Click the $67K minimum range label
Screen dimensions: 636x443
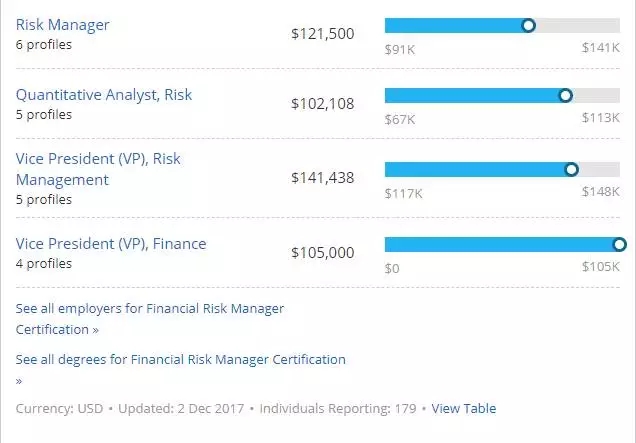click(x=400, y=119)
